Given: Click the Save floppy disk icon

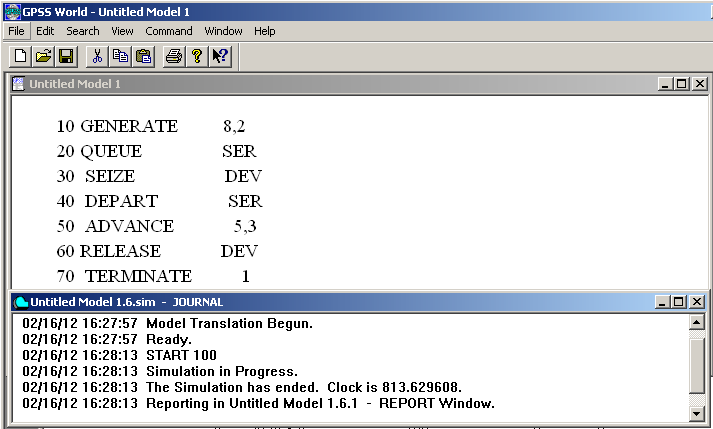Looking at the screenshot, I should point(66,56).
